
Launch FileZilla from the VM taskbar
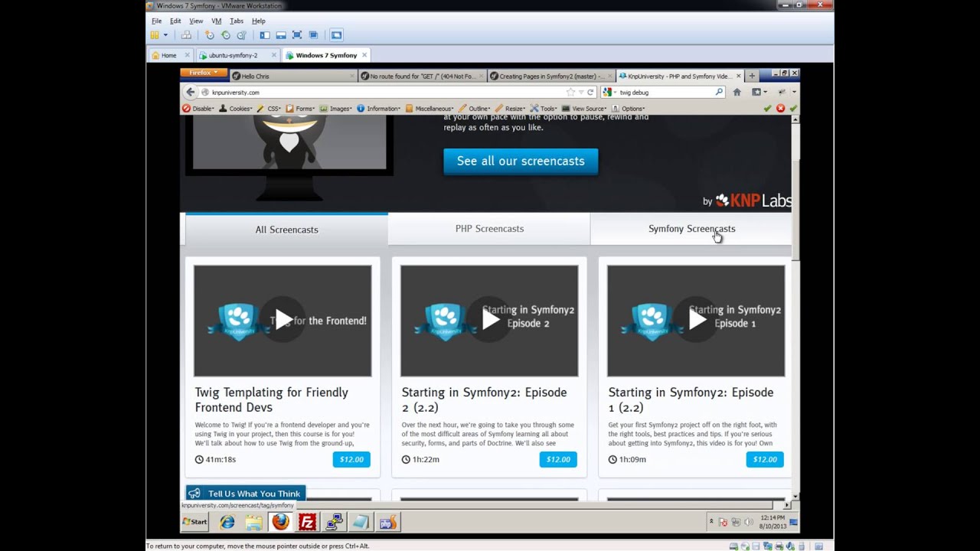coord(307,522)
